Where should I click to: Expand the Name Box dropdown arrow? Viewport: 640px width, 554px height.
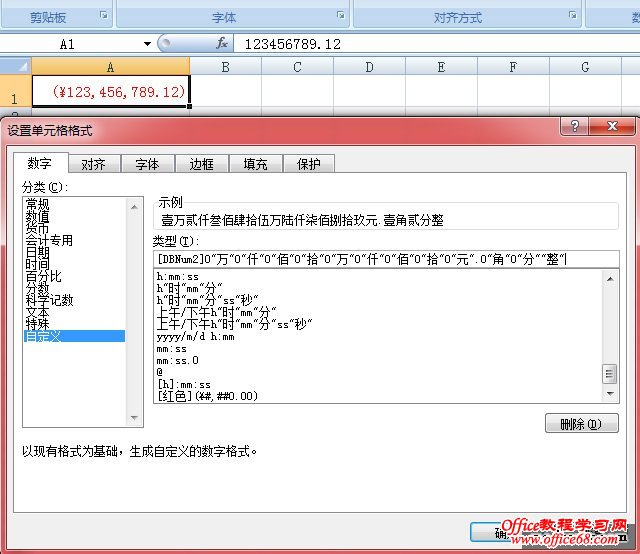(147, 44)
